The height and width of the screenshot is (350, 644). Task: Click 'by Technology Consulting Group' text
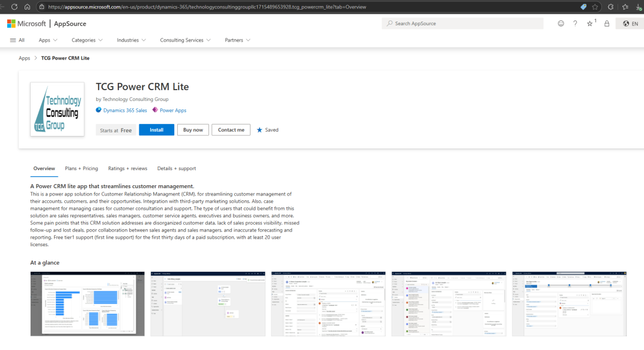[x=132, y=99]
